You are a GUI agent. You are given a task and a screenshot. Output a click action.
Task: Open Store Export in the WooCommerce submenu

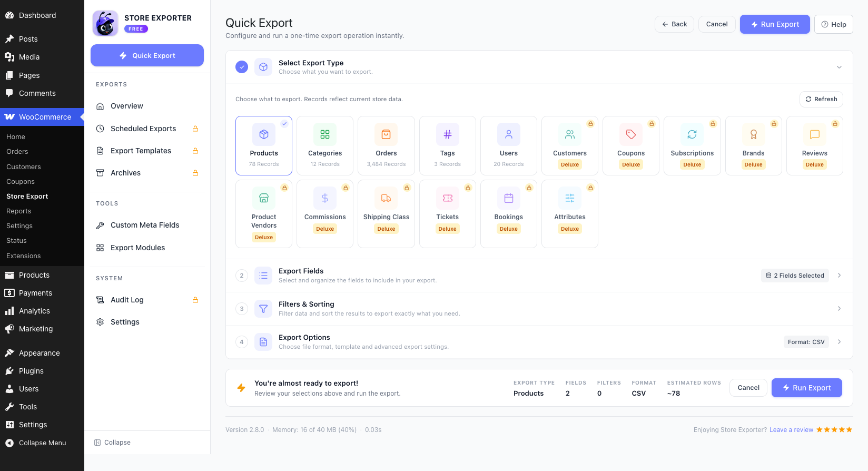[42, 196]
